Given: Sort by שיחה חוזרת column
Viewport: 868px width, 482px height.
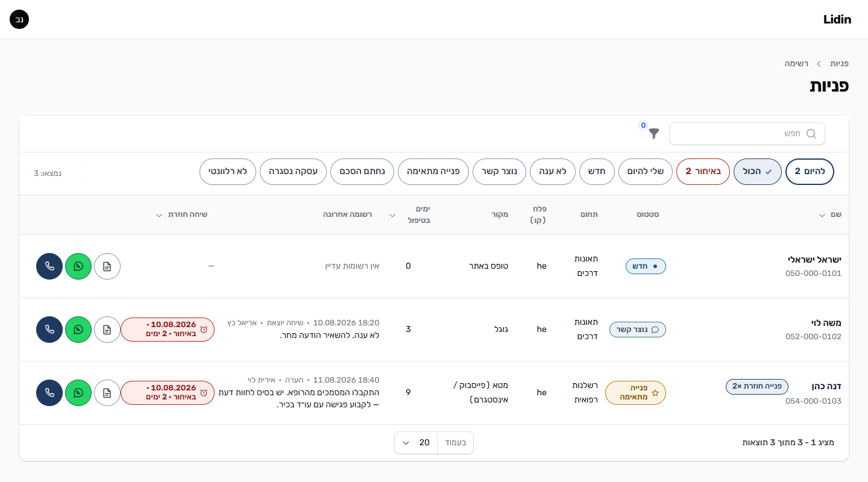Looking at the screenshot, I should (x=181, y=214).
